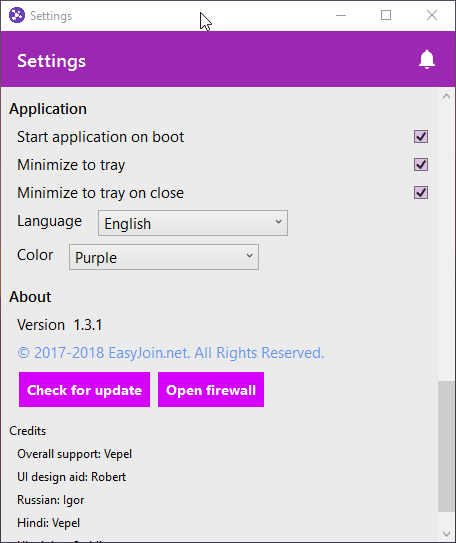This screenshot has width=456, height=543.
Task: Click the arrow on the Color combo box
Action: click(x=249, y=256)
